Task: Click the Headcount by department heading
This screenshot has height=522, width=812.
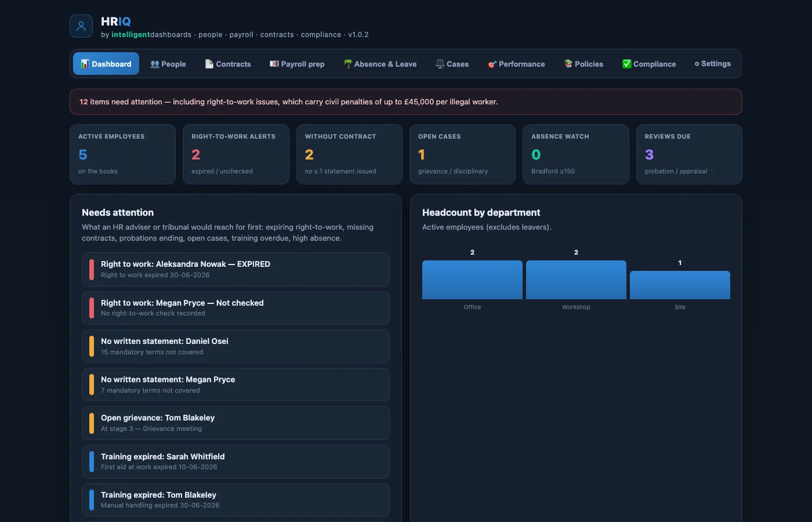Action: point(481,212)
